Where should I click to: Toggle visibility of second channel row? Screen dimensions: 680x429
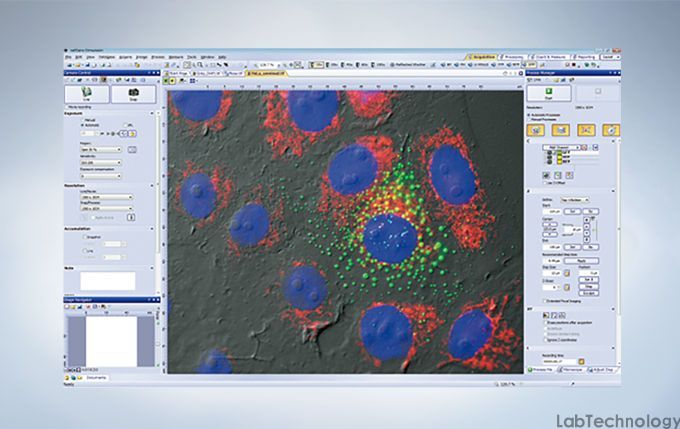pos(550,157)
